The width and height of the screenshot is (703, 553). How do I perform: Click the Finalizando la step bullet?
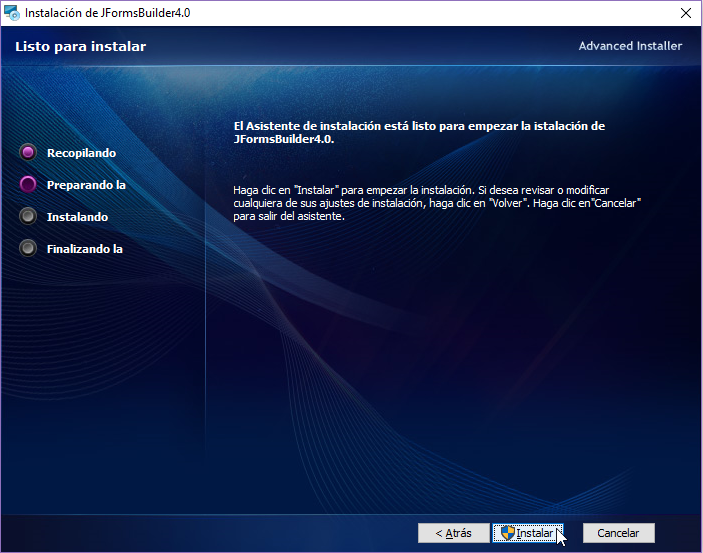28,248
